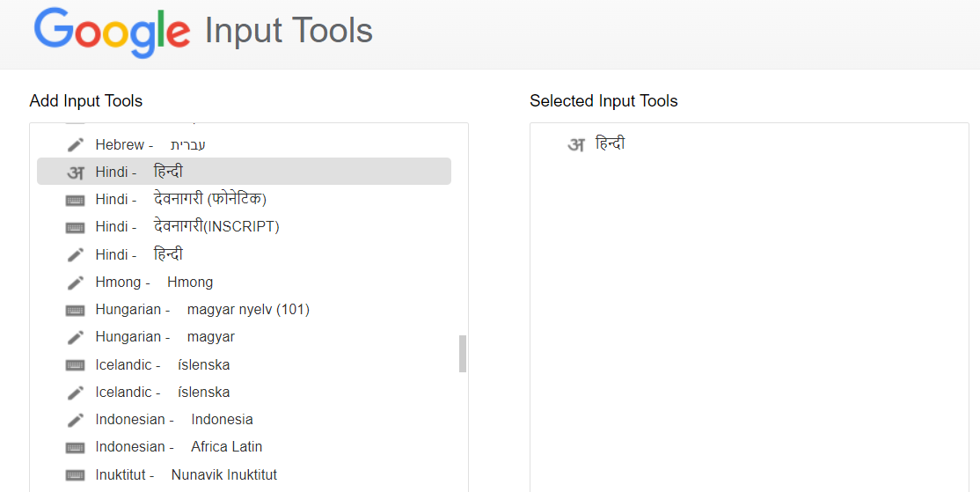Viewport: 980px width, 492px height.
Task: Click the Google logo
Action: pyautogui.click(x=112, y=32)
